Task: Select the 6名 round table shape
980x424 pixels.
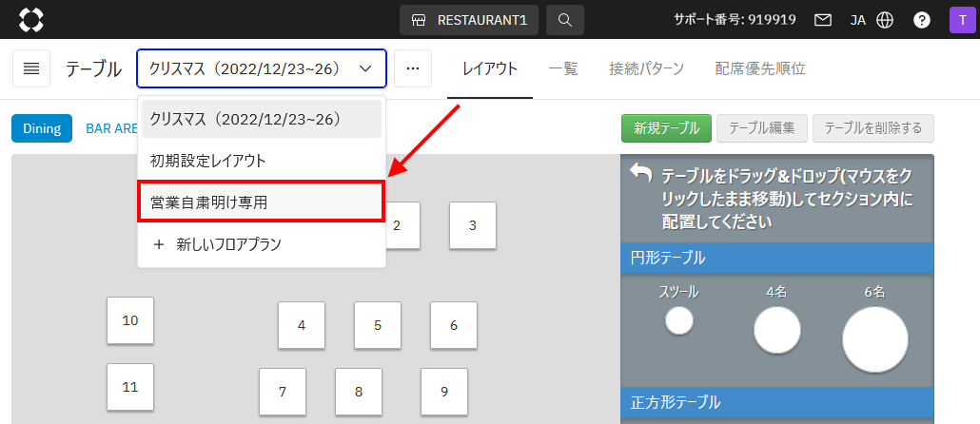Action: click(875, 339)
